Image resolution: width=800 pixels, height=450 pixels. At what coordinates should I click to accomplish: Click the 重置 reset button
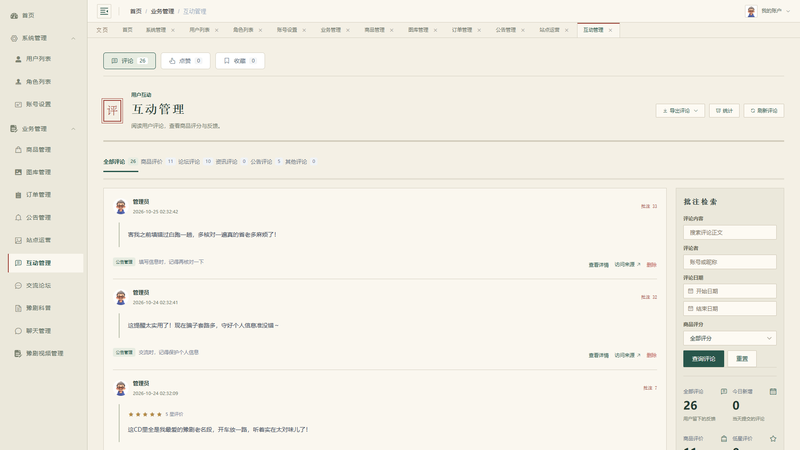(742, 359)
